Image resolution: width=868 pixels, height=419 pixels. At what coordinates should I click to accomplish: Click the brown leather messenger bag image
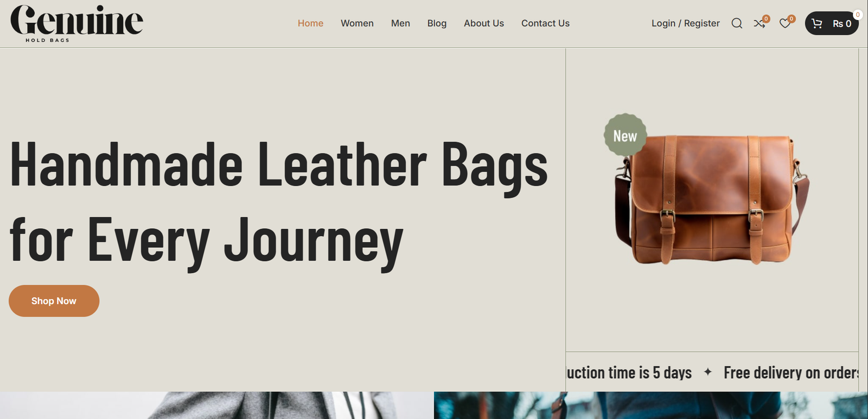click(x=712, y=199)
